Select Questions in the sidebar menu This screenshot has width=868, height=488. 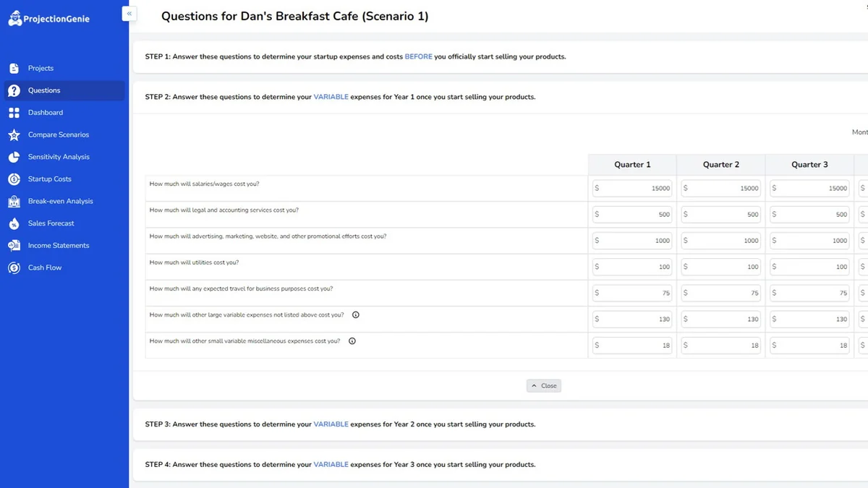click(44, 90)
